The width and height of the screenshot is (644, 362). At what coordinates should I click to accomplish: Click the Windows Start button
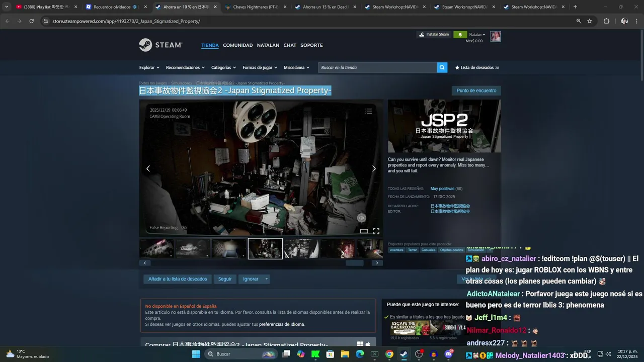pos(196,354)
